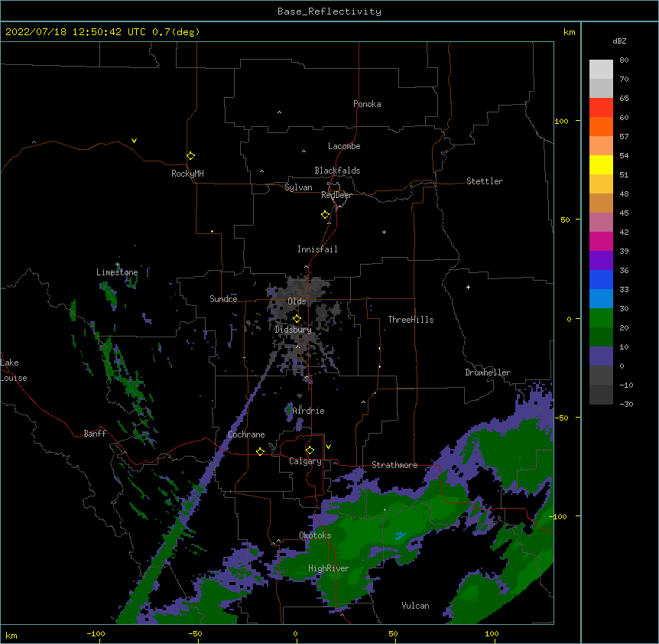
Task: Click the asterisk marker above Limestone label
Action: (118, 265)
